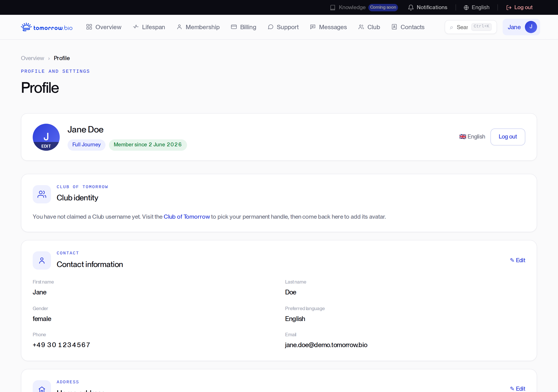Open Notifications from the top bar
Viewport: 558px width, 392px height.
click(428, 8)
